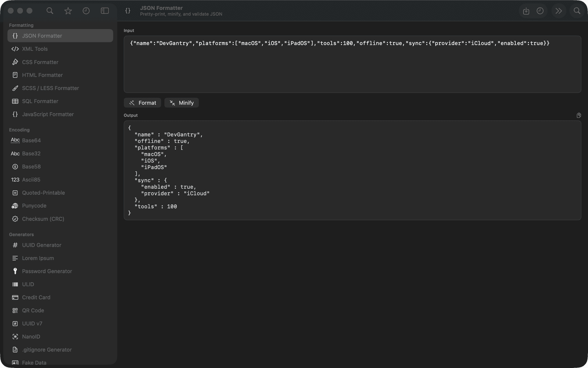Screen dimensions: 588x368
Task: Click the JSON Formatter title braces icon
Action: click(x=128, y=11)
